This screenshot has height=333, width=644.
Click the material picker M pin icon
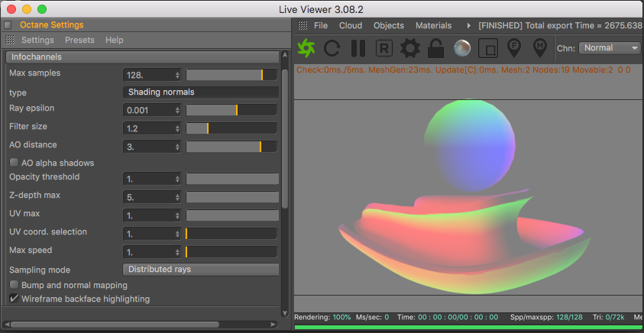click(539, 48)
